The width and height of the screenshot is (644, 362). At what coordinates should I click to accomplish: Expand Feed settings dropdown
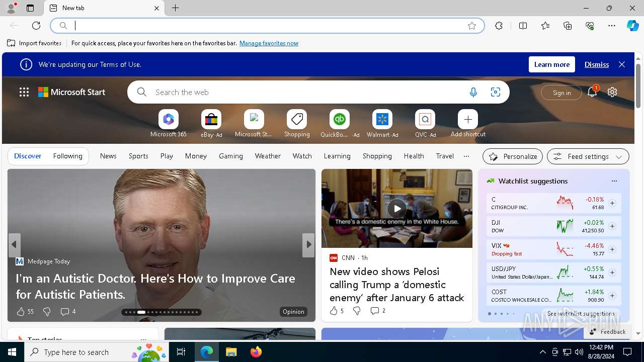[x=588, y=156]
